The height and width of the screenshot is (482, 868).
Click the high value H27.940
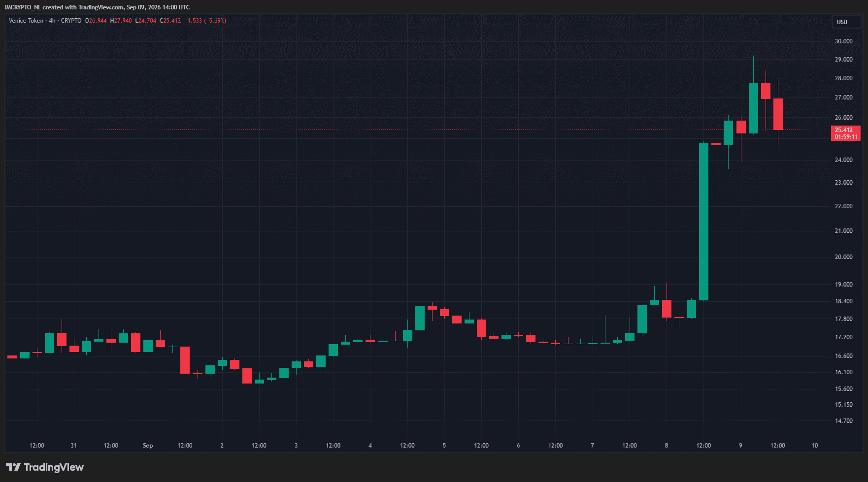point(121,21)
